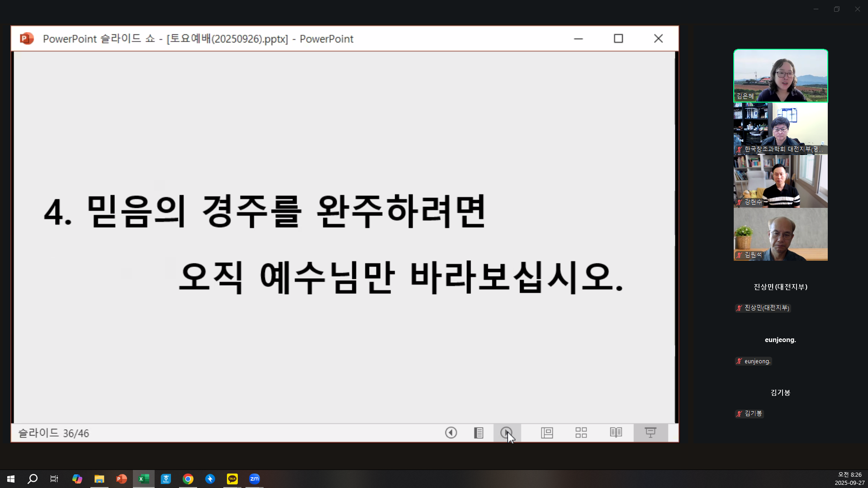Select 김은혜's video thumbnail
The height and width of the screenshot is (488, 868).
pos(780,75)
